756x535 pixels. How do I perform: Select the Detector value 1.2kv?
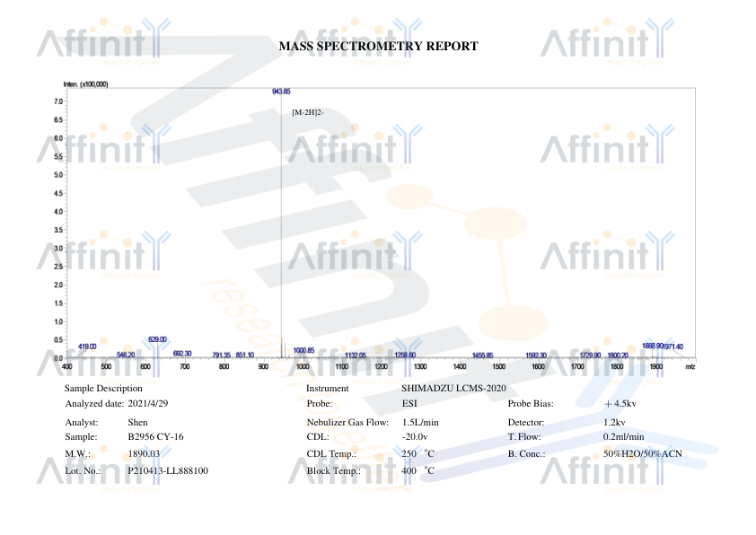614,423
